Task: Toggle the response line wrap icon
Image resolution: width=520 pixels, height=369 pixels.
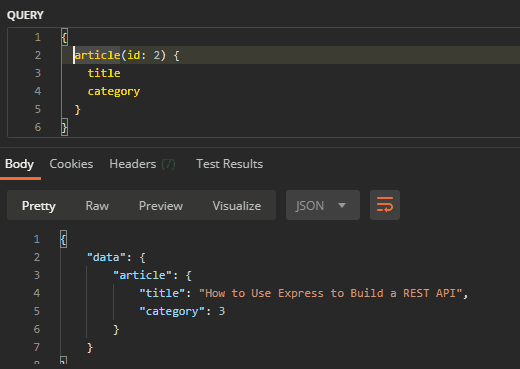Action: click(385, 205)
